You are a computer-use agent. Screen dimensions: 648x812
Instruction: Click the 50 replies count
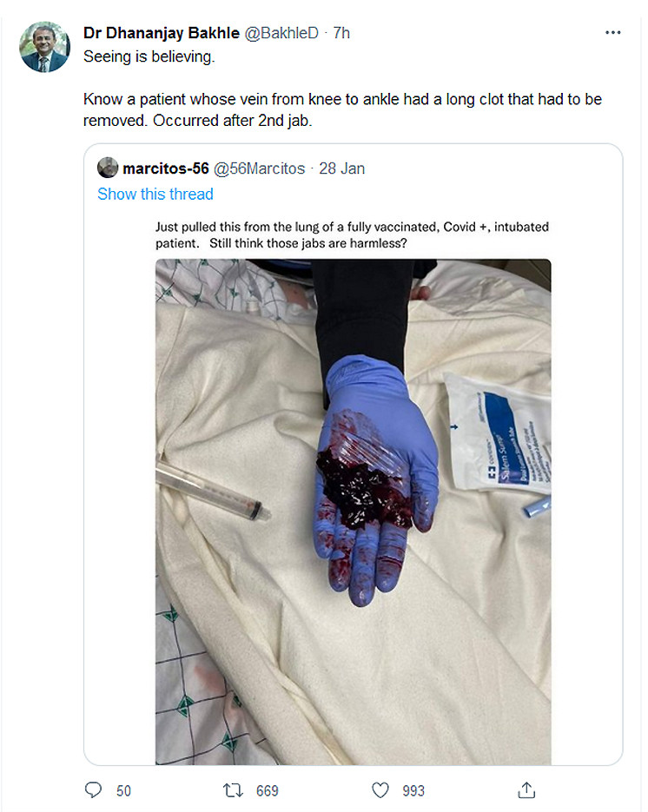point(123,790)
